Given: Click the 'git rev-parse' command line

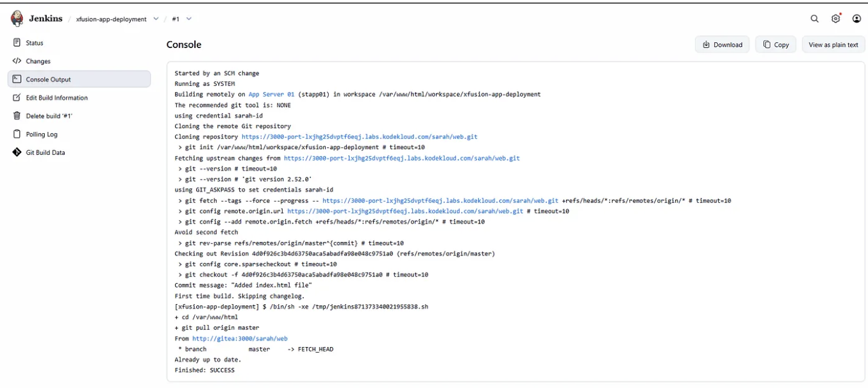Looking at the screenshot, I should 291,243.
